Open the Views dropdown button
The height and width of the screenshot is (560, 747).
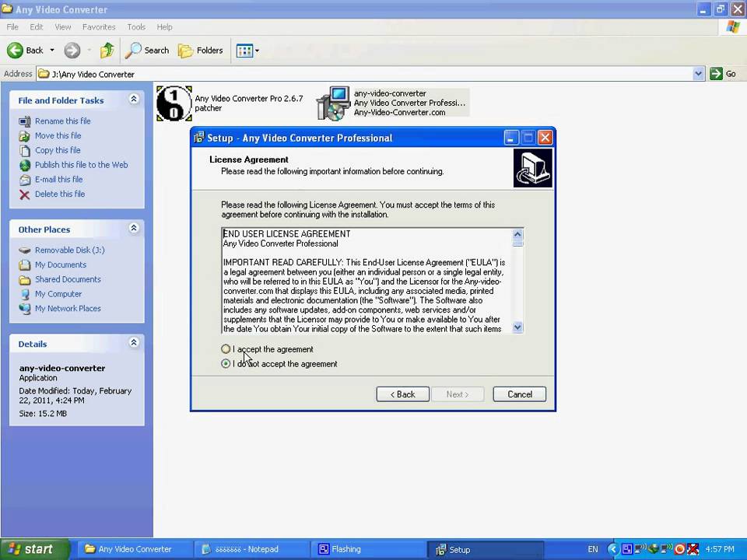(247, 51)
